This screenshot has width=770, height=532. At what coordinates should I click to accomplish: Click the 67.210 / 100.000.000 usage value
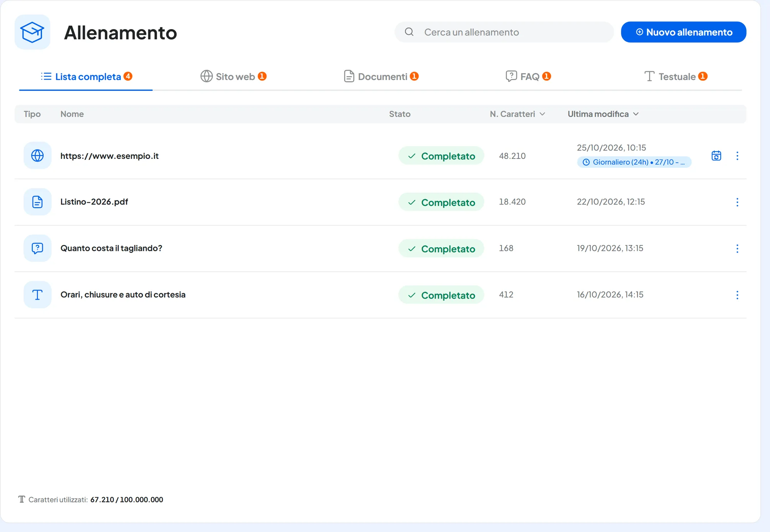pyautogui.click(x=127, y=500)
